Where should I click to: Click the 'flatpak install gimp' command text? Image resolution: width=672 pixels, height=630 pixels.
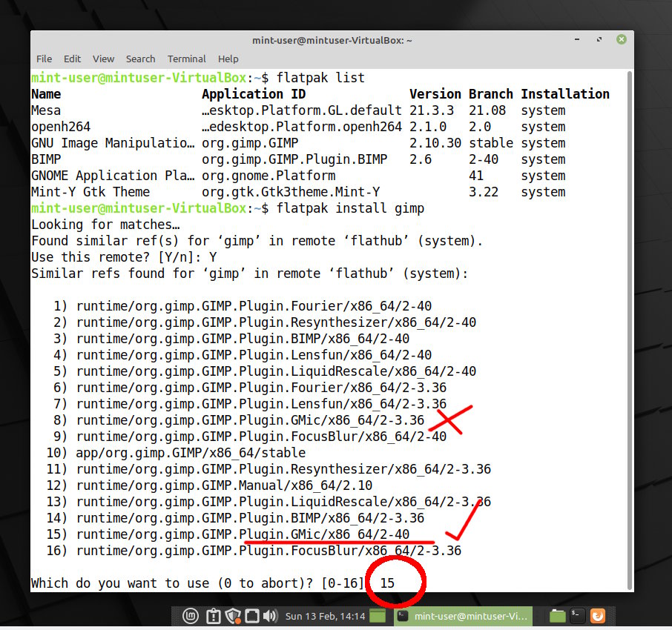(x=350, y=208)
